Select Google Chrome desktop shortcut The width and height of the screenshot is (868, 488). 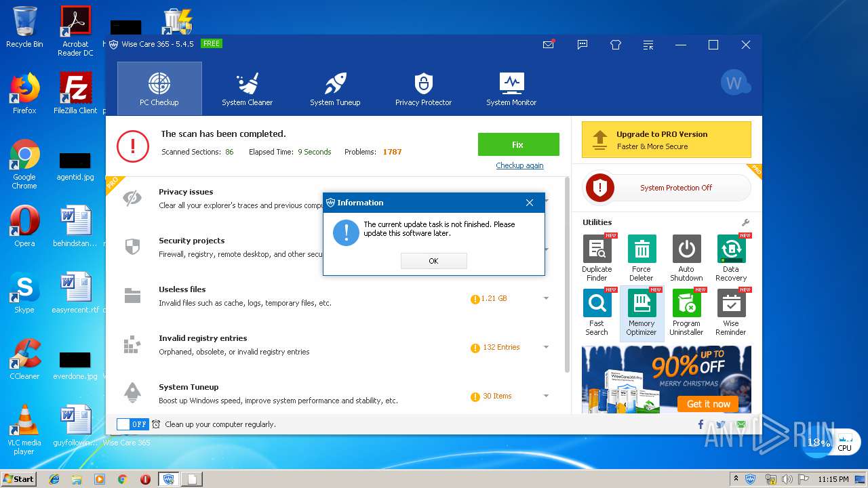click(24, 164)
